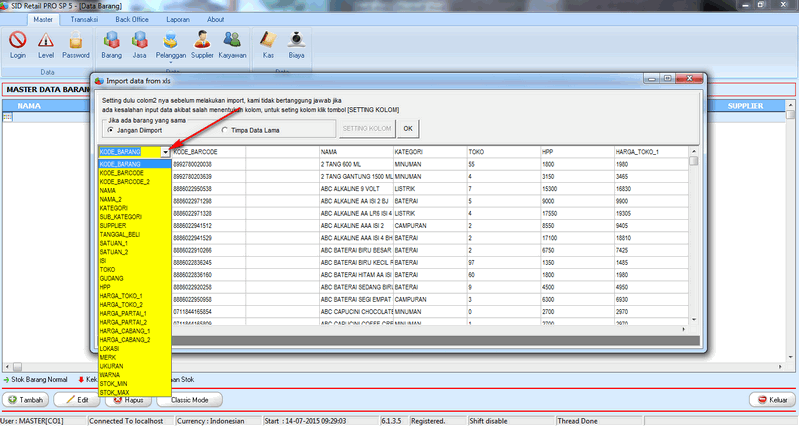Image resolution: width=799 pixels, height=426 pixels.
Task: Click the Keluar button
Action: point(769,400)
